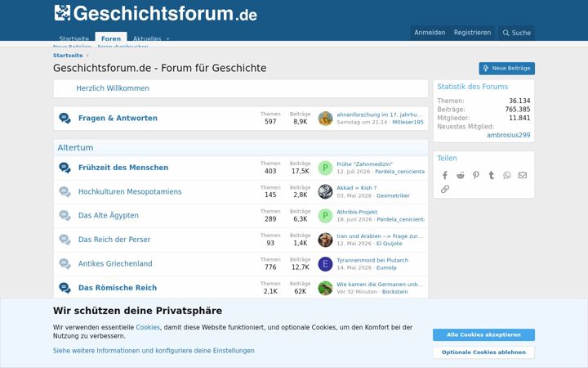Open Hochkulturen Mesopotamiens forum

pos(130,191)
